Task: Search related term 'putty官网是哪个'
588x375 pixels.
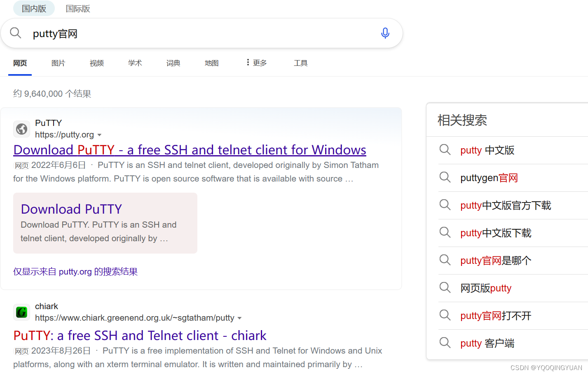Action: (496, 261)
